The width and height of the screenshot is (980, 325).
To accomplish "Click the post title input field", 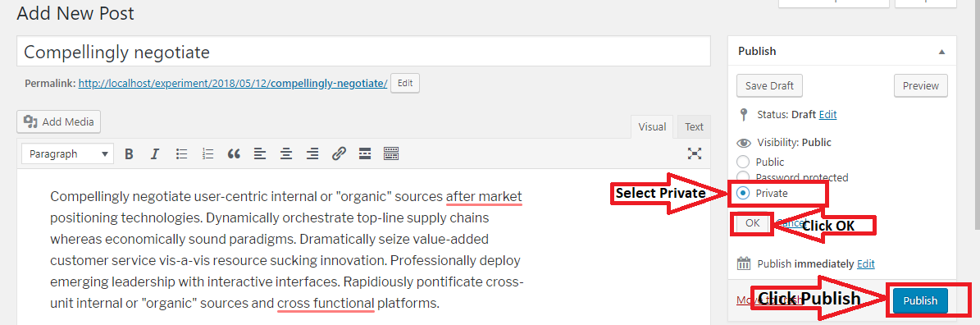I will point(364,52).
